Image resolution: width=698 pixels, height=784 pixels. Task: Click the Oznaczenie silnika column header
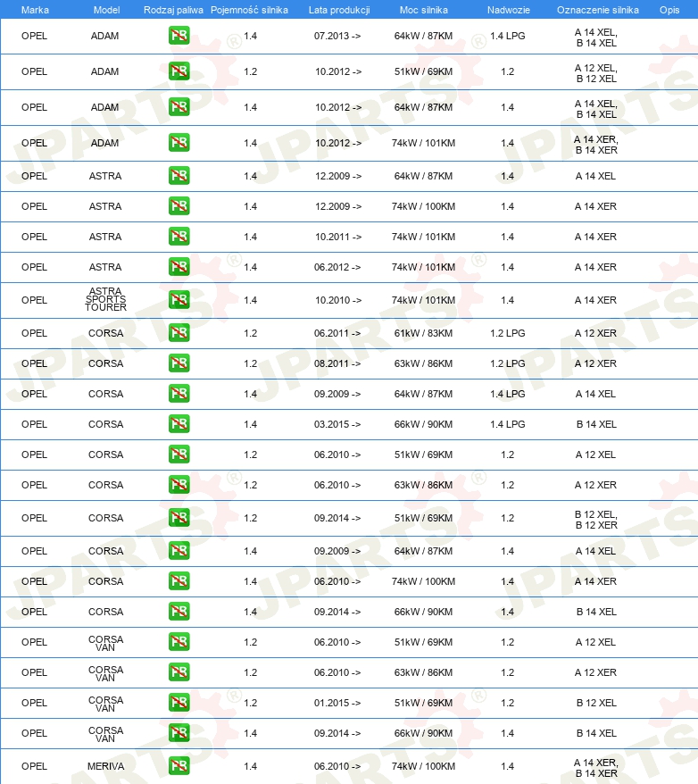click(x=597, y=10)
